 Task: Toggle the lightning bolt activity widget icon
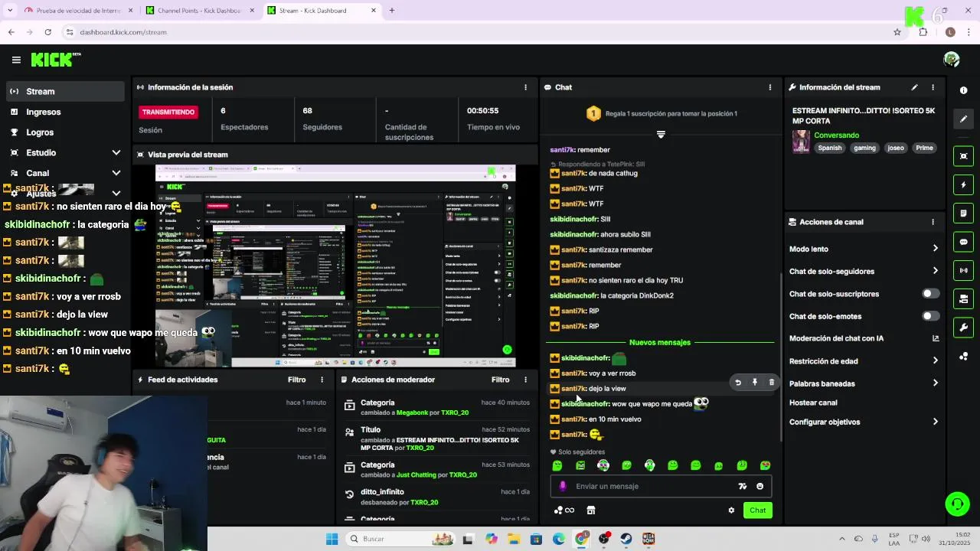point(963,184)
